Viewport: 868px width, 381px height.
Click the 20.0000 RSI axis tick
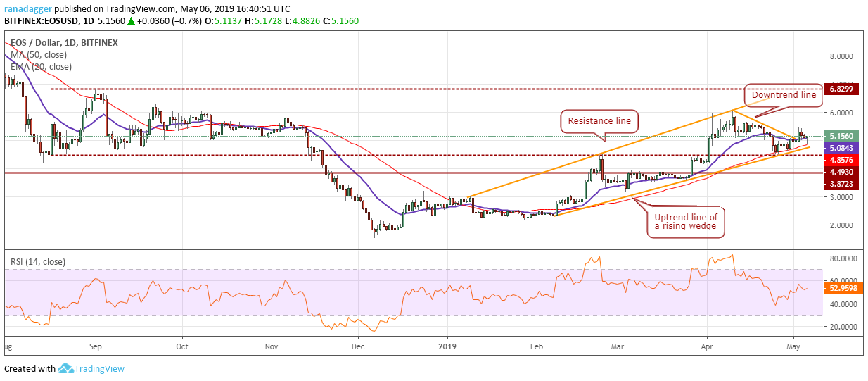(843, 327)
